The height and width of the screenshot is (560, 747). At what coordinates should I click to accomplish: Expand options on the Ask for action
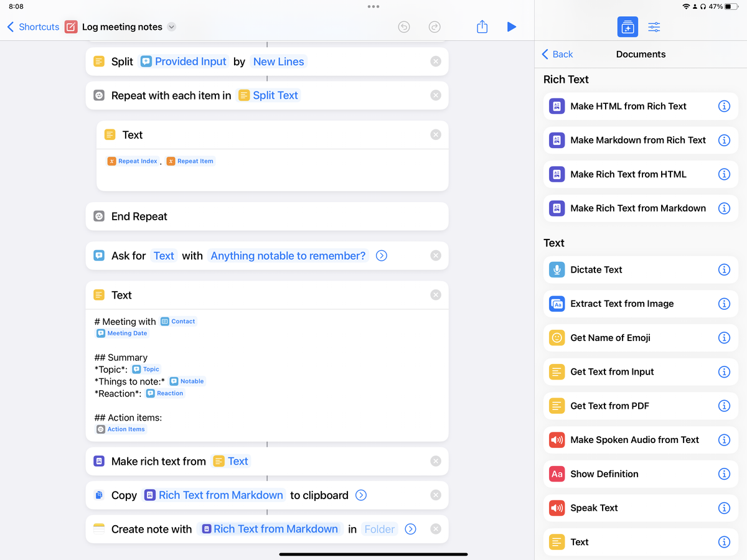[381, 255]
